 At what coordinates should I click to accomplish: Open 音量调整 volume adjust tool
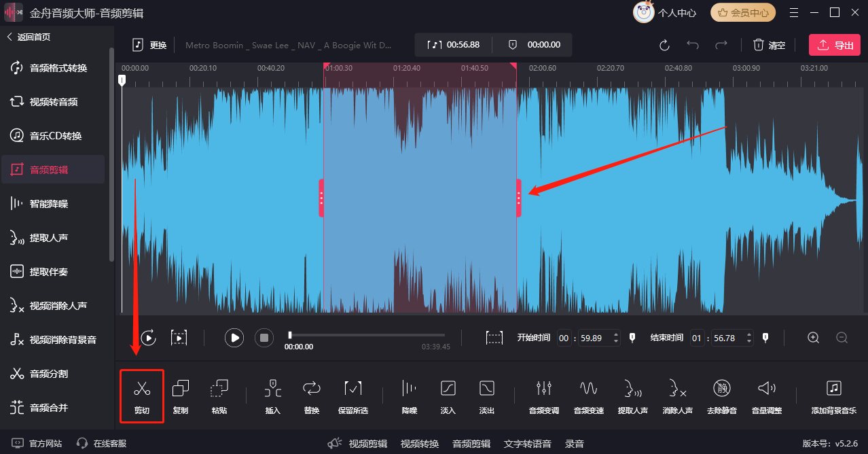[767, 389]
